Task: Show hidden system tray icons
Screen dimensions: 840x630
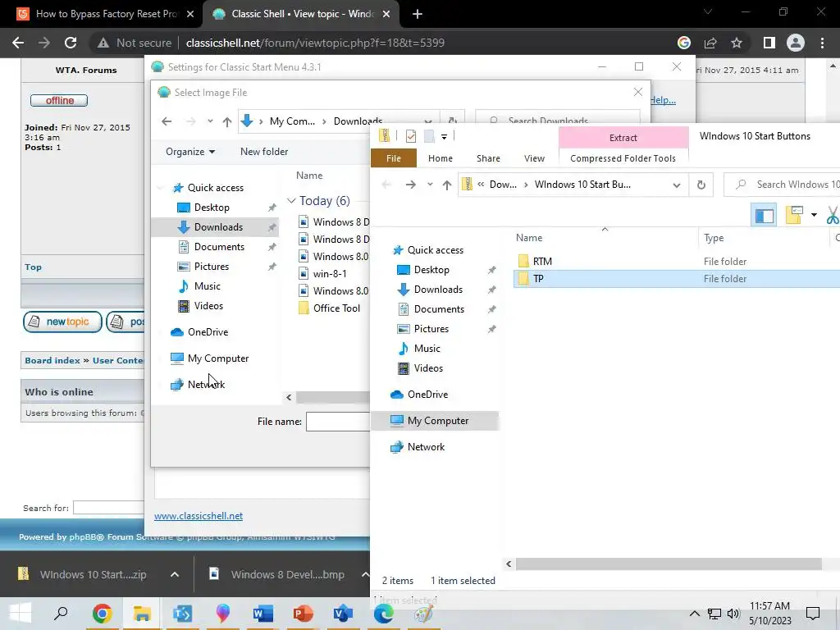Action: [x=694, y=614]
